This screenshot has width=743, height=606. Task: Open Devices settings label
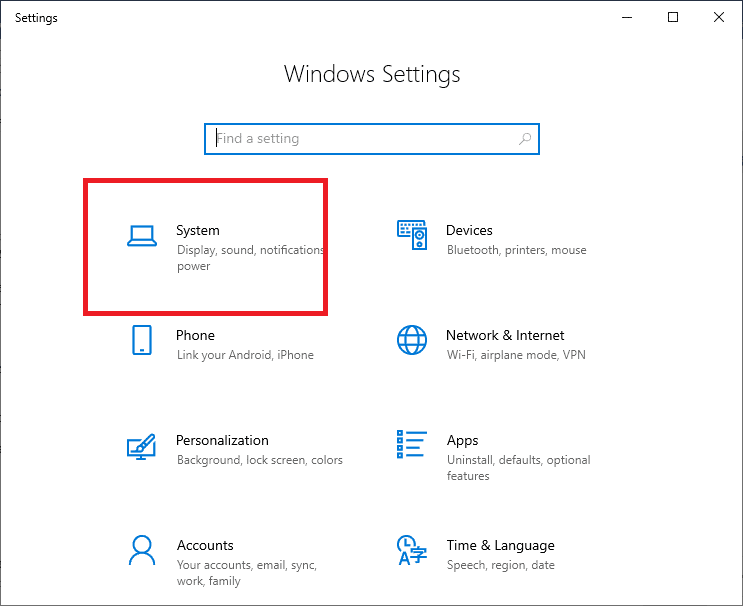pyautogui.click(x=469, y=230)
